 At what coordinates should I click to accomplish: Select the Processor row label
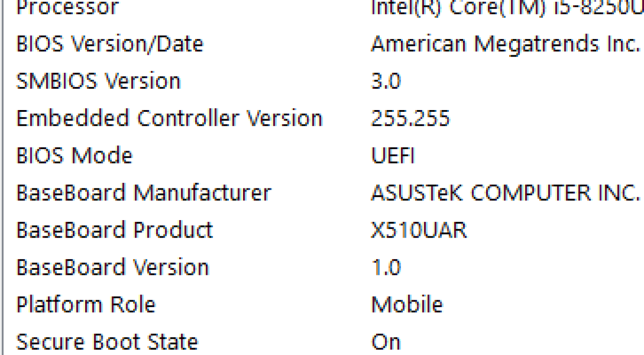[x=67, y=7]
